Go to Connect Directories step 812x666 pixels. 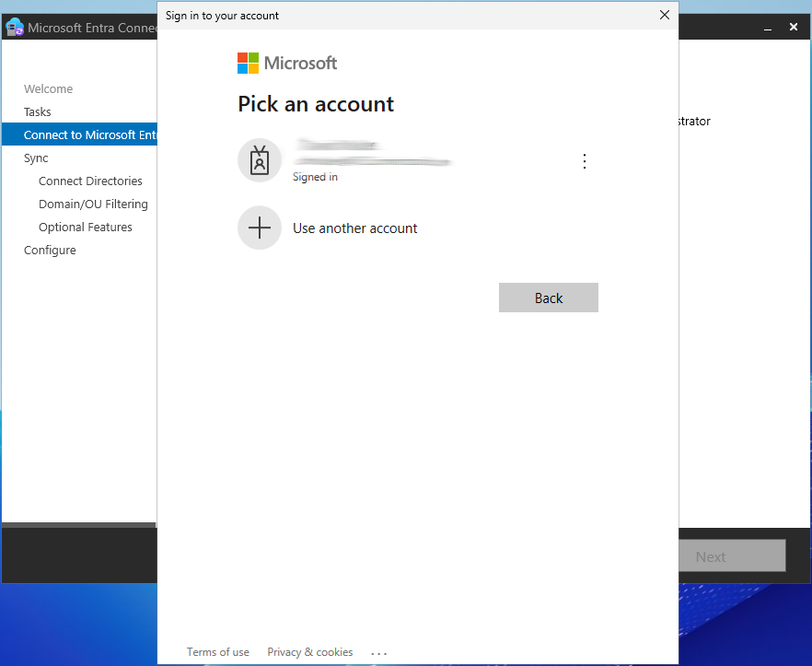pos(90,181)
